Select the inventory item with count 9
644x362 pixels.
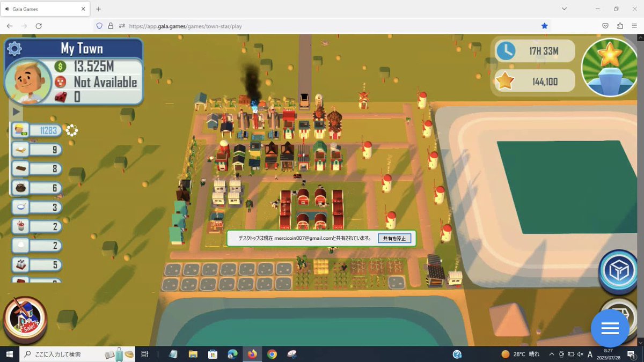click(37, 150)
